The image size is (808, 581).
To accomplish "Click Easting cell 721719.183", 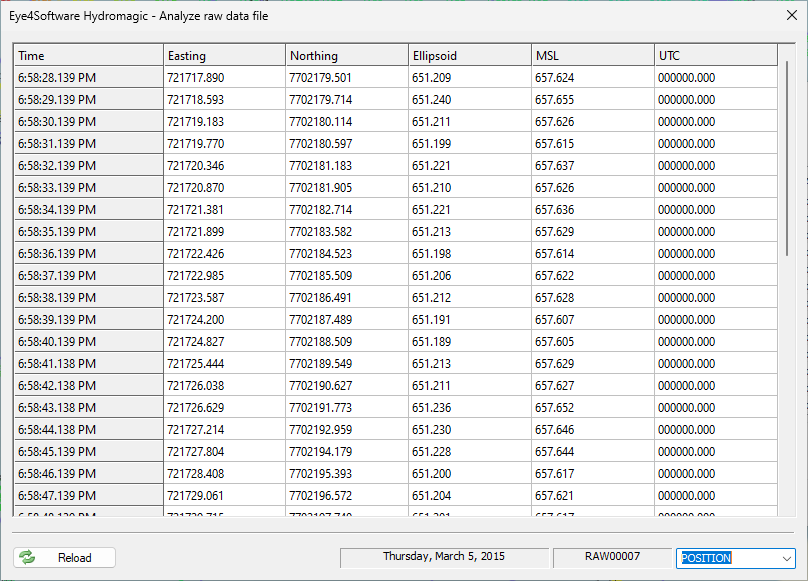I will coord(224,122).
